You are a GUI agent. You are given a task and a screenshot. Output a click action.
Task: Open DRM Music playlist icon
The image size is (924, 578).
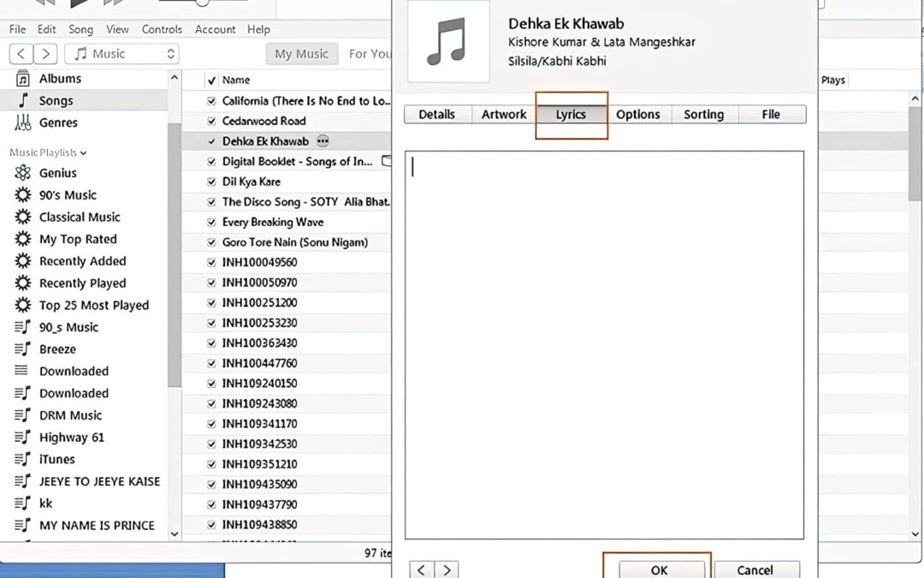tap(22, 415)
